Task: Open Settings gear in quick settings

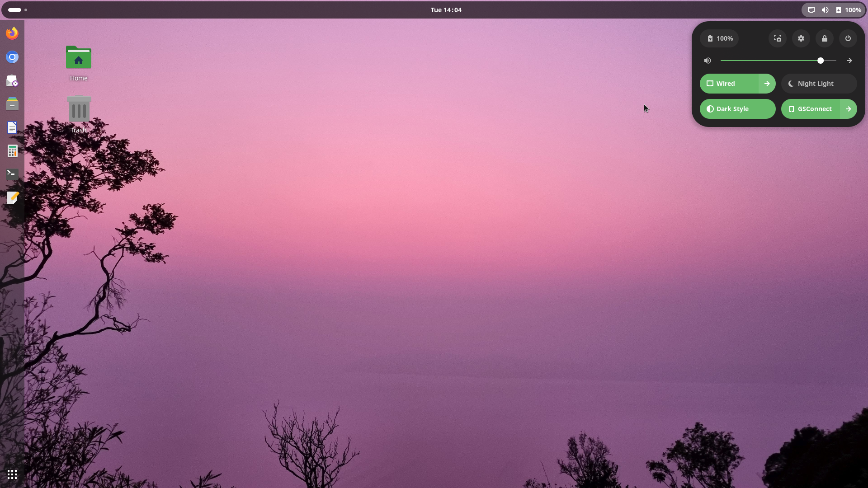Action: (x=801, y=38)
